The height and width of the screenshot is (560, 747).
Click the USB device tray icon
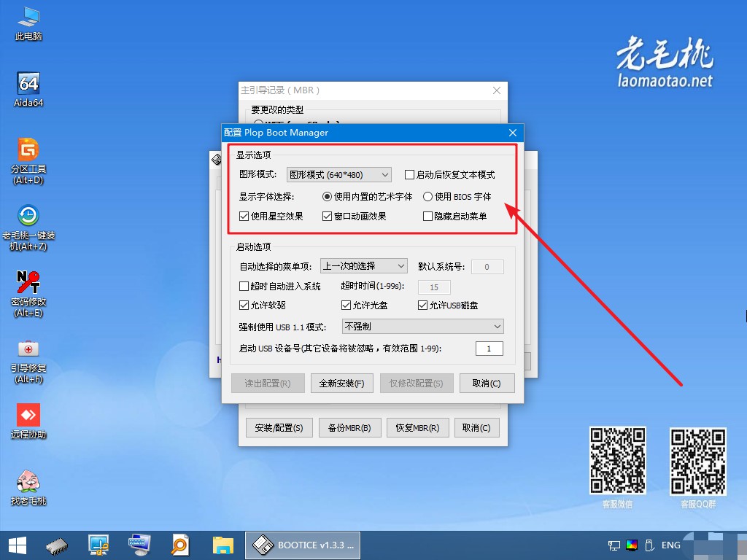coord(649,545)
